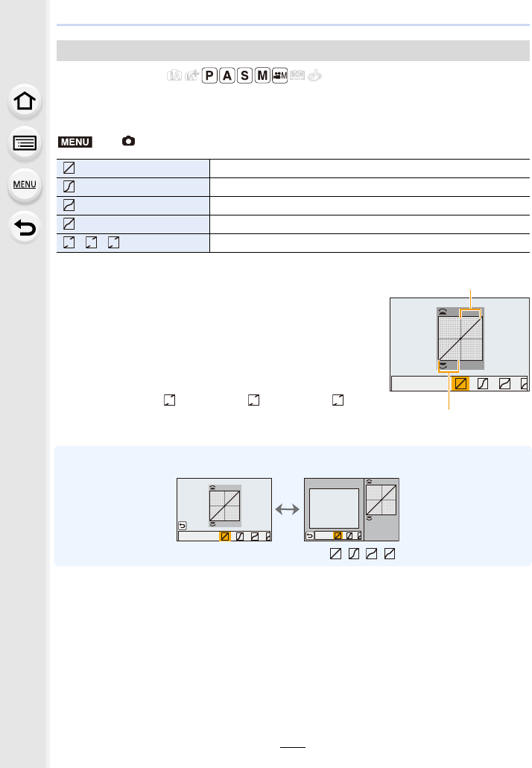Click the camera icon next to MENU badge
532x768 pixels.
point(128,141)
